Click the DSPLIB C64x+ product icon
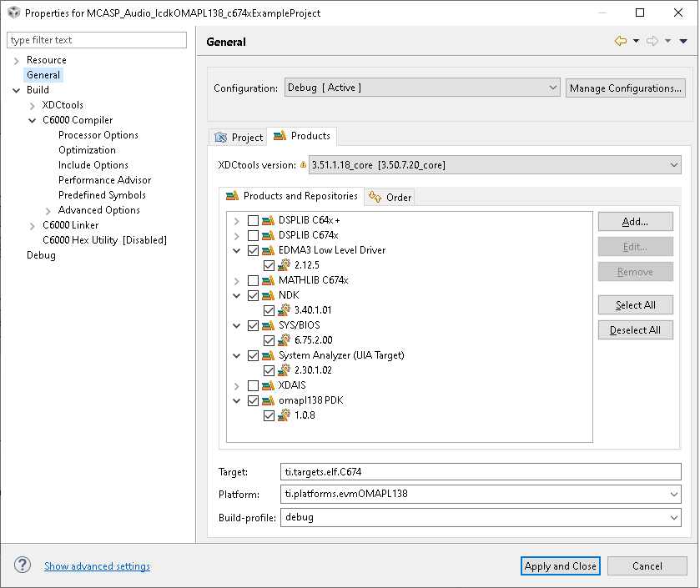The width and height of the screenshot is (700, 588). (x=269, y=220)
